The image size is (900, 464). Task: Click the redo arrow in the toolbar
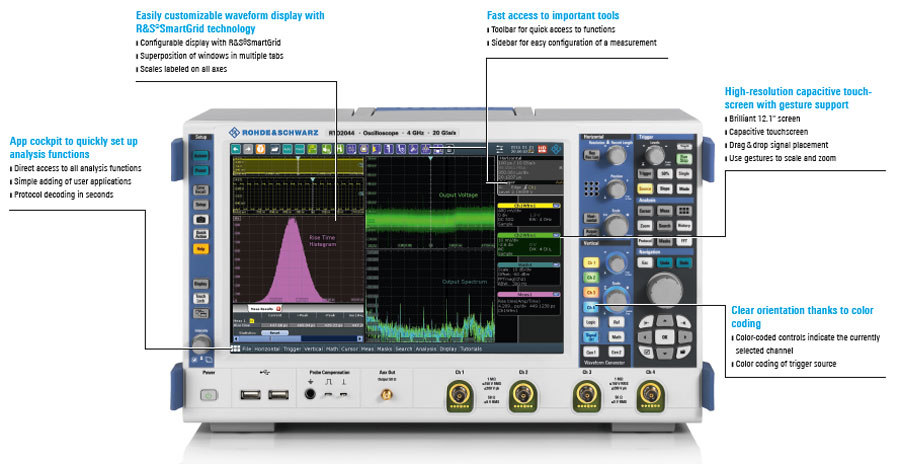(248, 149)
